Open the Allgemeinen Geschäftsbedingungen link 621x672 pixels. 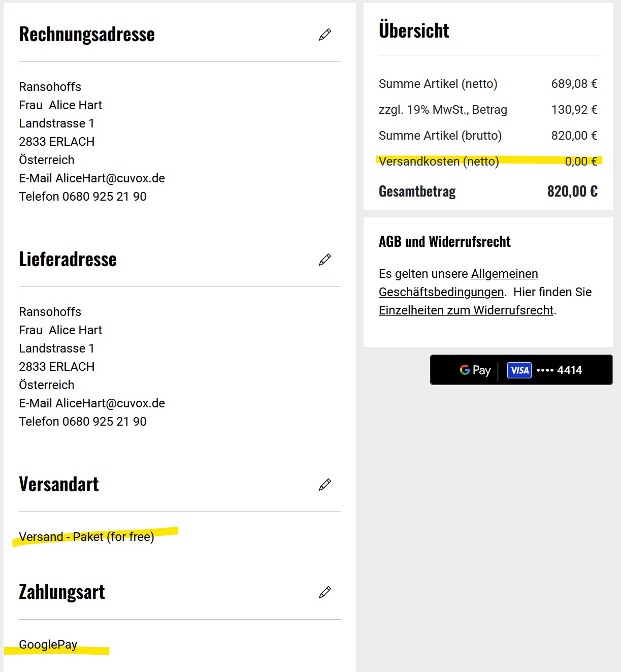tap(504, 274)
